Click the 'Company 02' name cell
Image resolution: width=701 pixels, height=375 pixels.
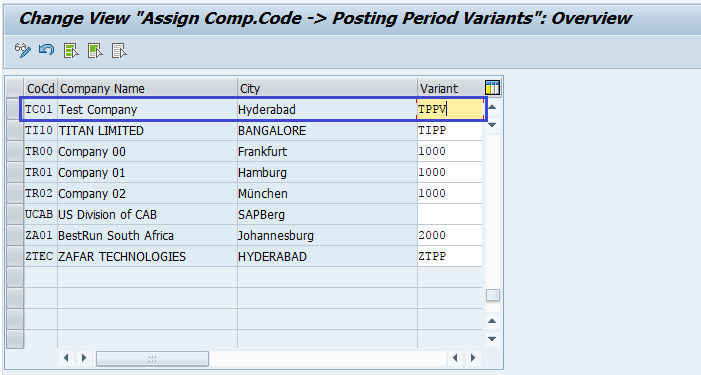pos(148,194)
